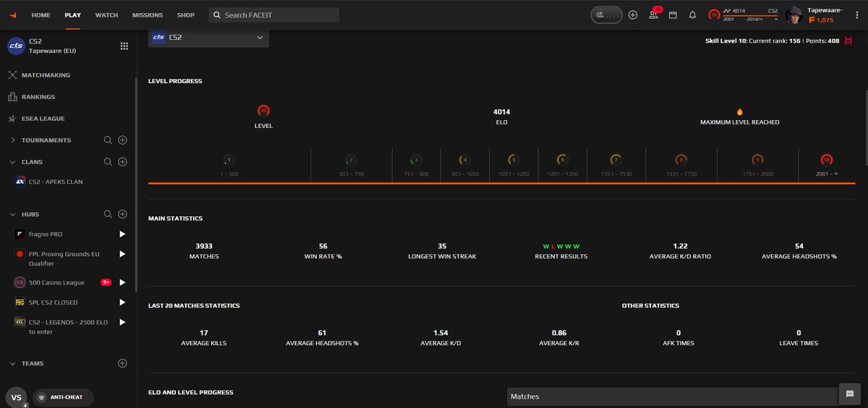The height and width of the screenshot is (408, 868).
Task: Select the Play menu
Action: (72, 14)
